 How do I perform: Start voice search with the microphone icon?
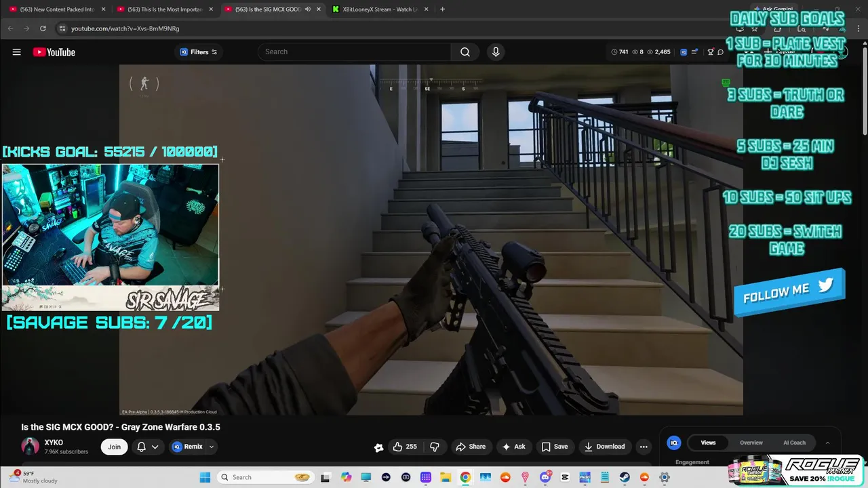click(496, 52)
